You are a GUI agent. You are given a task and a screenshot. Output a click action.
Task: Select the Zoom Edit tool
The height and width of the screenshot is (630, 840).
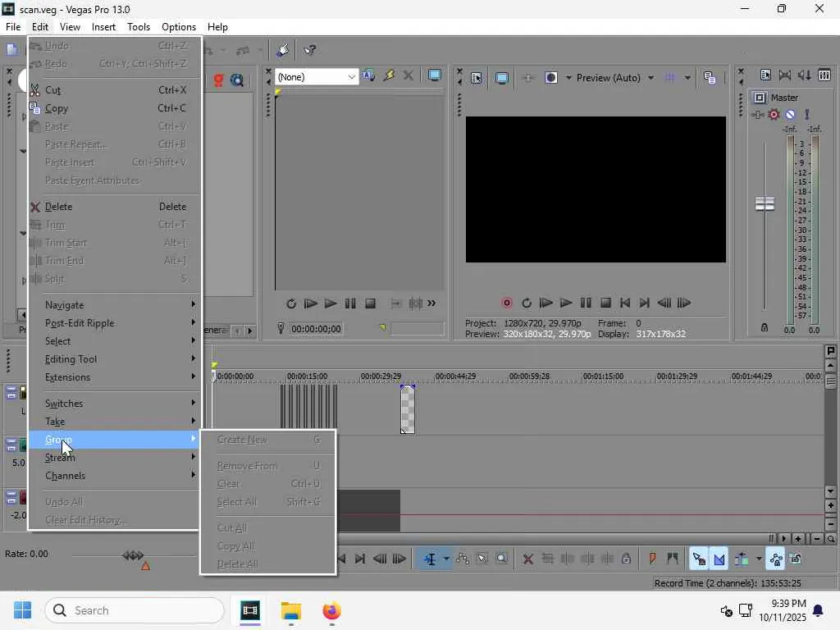point(501,559)
